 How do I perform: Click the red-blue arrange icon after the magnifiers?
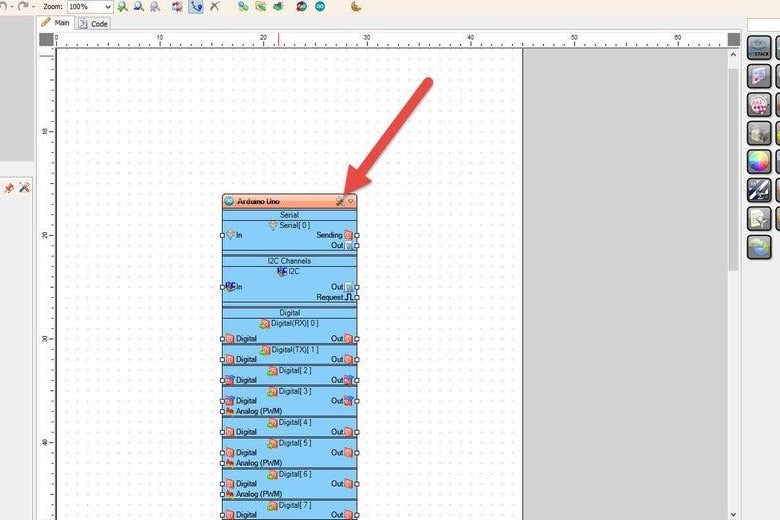(177, 6)
